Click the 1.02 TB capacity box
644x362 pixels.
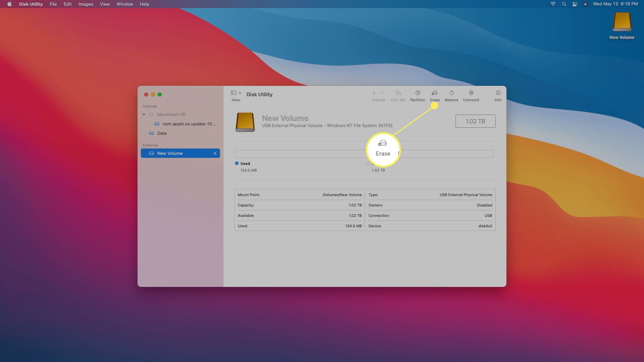click(x=475, y=121)
